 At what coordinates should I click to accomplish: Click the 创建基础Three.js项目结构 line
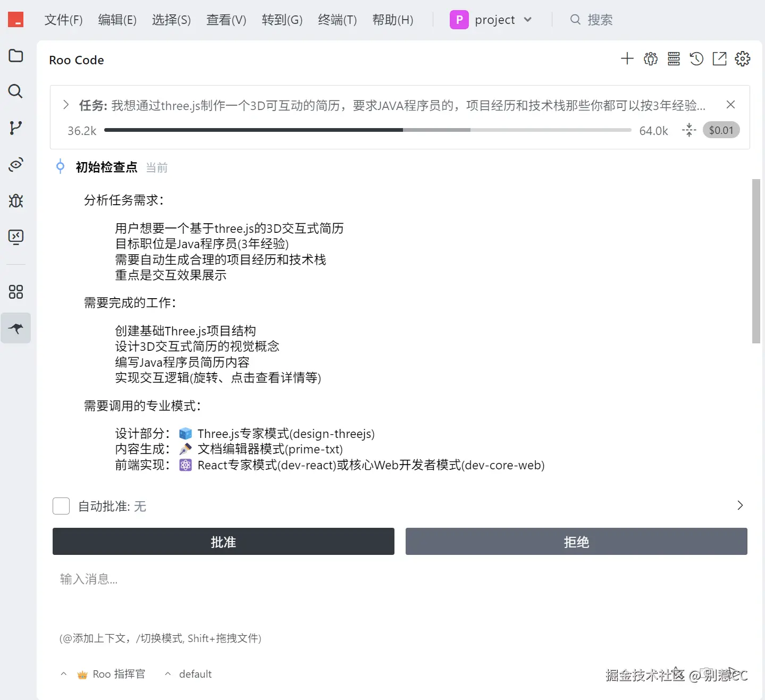pos(186,331)
